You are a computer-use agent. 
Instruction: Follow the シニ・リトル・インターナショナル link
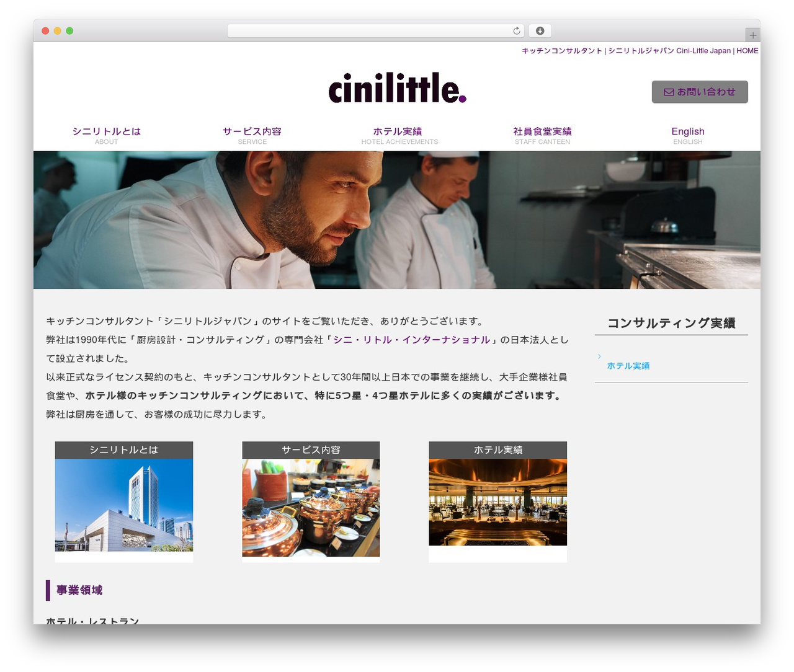412,340
